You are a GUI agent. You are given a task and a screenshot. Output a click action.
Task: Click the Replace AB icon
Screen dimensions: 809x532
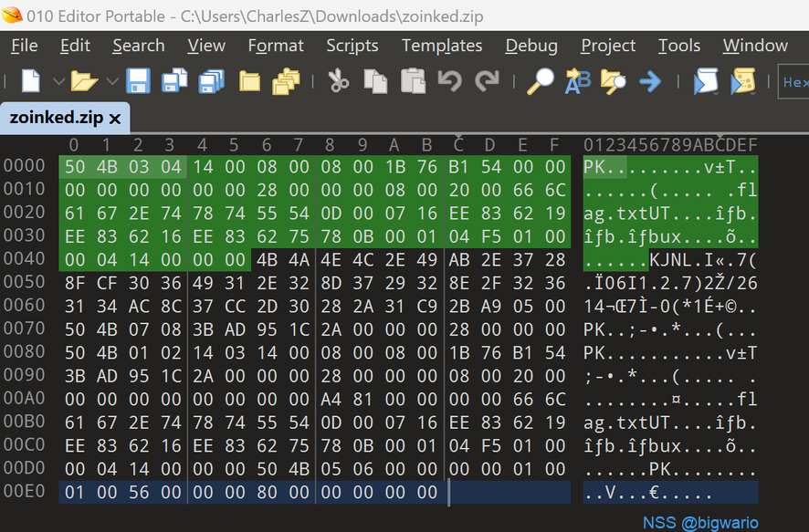pos(578,81)
